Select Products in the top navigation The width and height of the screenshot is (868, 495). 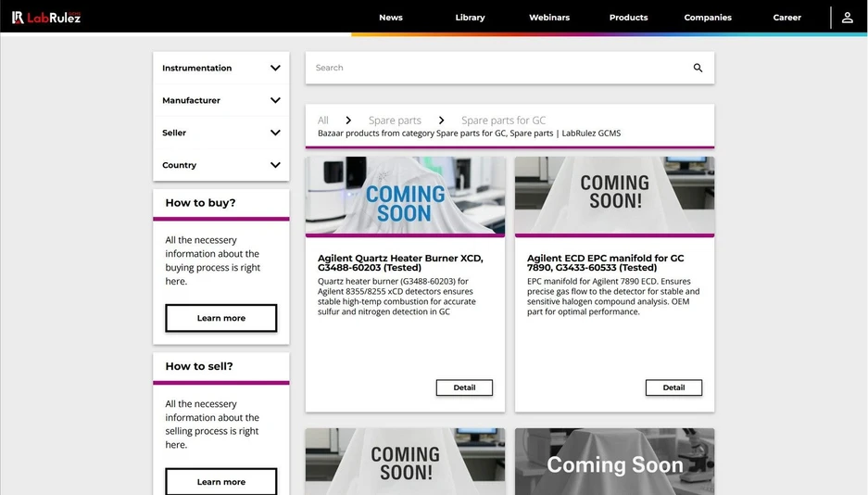628,18
